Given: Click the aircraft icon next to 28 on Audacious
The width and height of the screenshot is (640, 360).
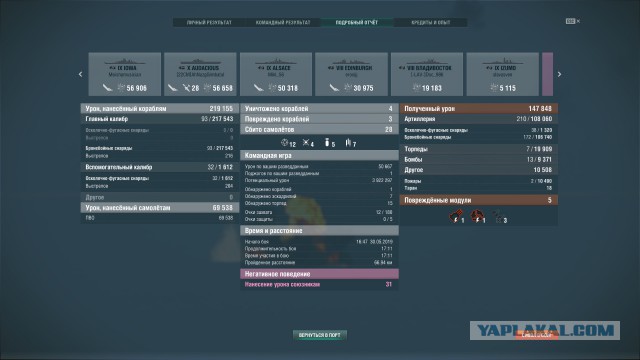Looking at the screenshot, I should (186, 87).
